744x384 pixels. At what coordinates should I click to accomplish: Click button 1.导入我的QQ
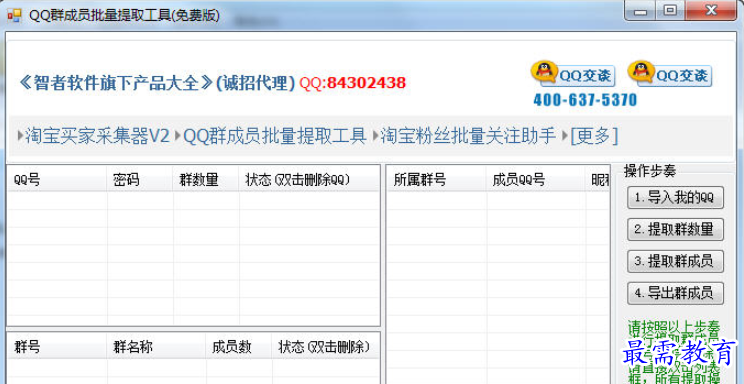coord(676,198)
